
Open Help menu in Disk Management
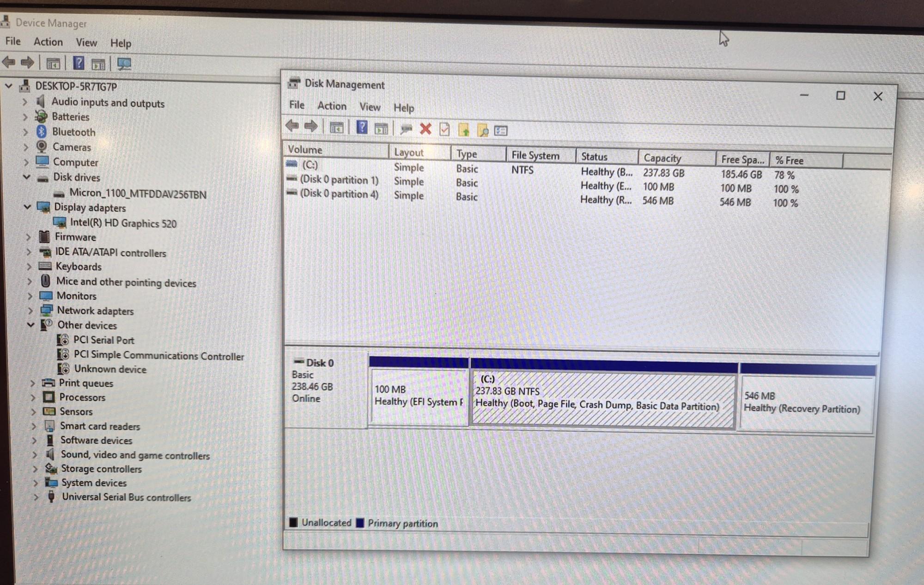click(x=404, y=108)
